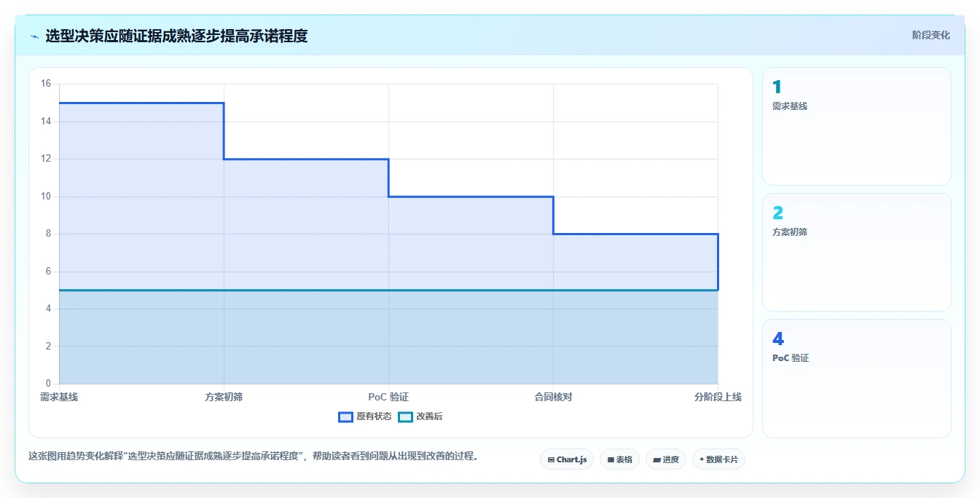The height and width of the screenshot is (498, 980).
Task: Click the chart title 选型决策应随证据成熟逐步提高承诺程度
Action: (x=176, y=36)
